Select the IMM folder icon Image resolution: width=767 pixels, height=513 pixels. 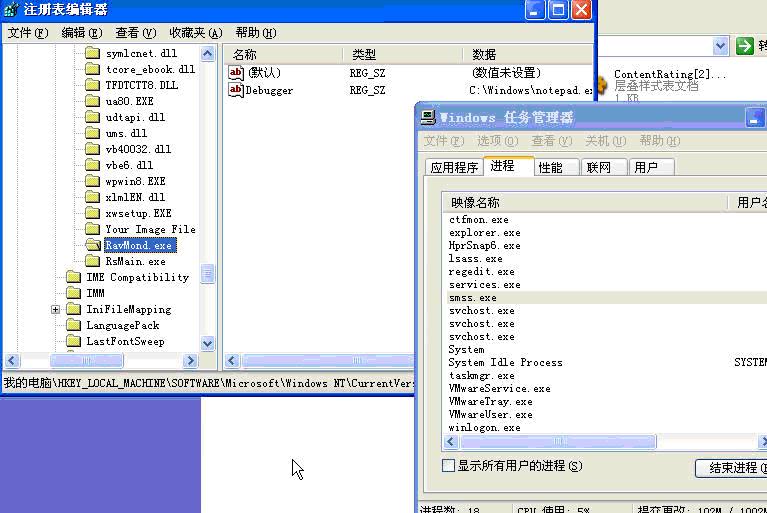click(73, 293)
